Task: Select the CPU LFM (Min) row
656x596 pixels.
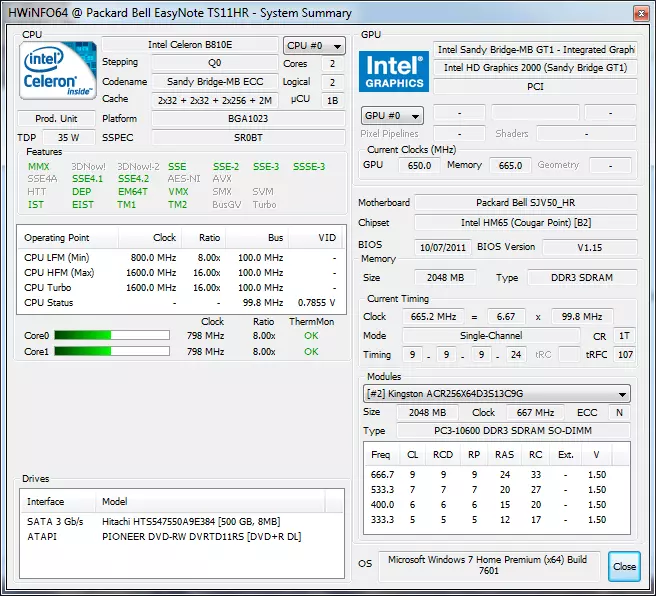Action: tap(181, 258)
